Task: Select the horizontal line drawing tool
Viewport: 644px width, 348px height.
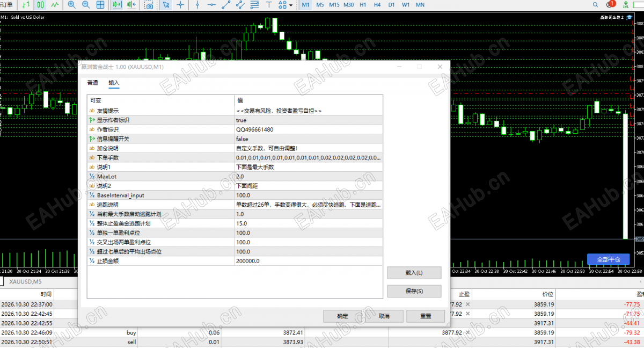Action: [212, 5]
